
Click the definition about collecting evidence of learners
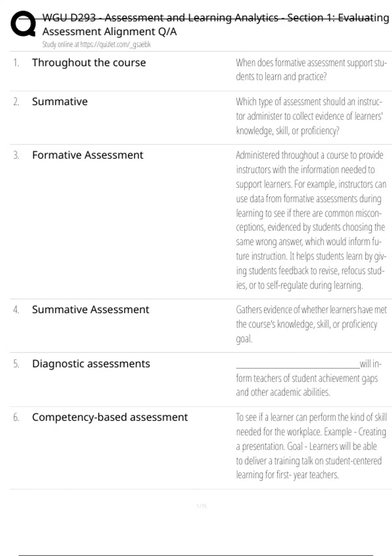[x=309, y=116]
